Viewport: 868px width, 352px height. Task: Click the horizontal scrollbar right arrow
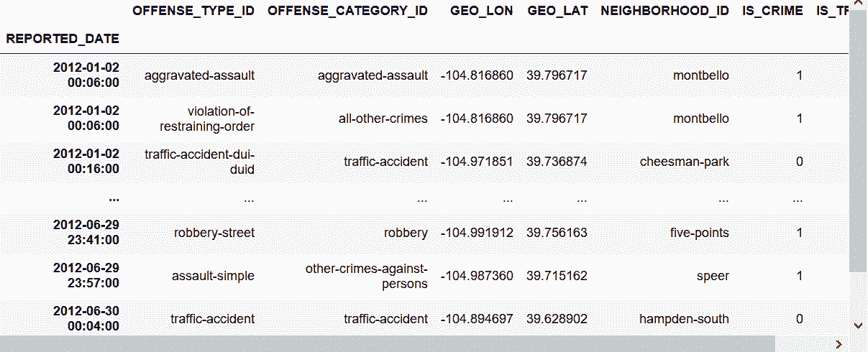pyautogui.click(x=838, y=344)
